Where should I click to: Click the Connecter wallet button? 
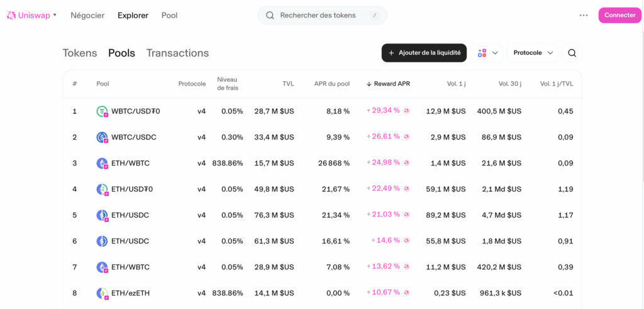(x=619, y=15)
